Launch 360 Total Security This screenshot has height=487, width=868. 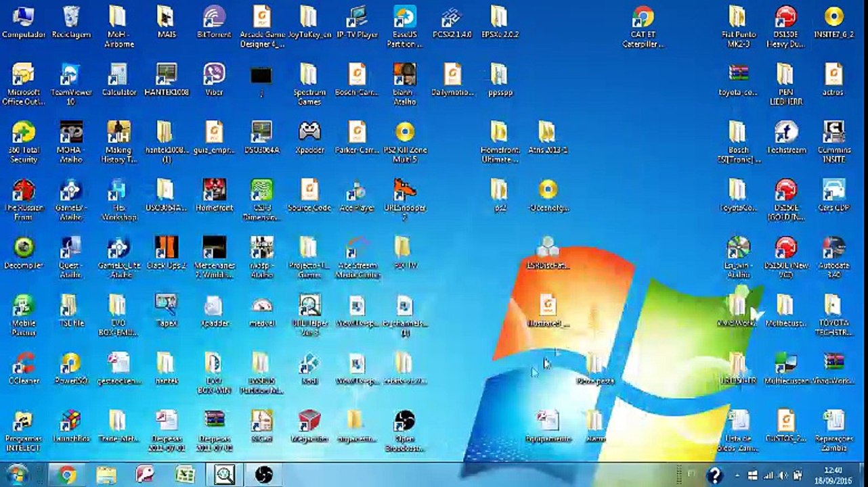click(24, 143)
